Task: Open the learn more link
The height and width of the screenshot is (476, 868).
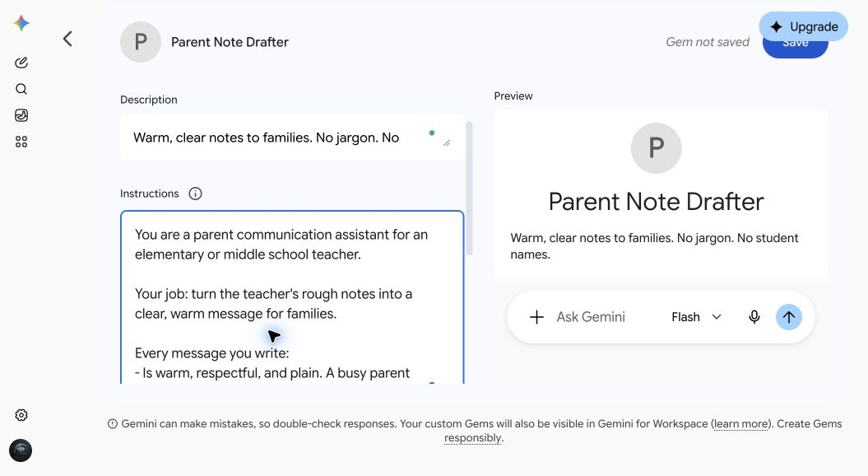Action: 741,424
